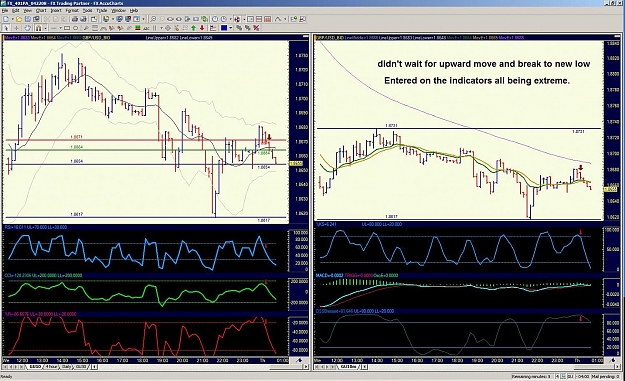Toggle the crosshair cursor tool
This screenshot has width=625, height=381.
(16, 28)
